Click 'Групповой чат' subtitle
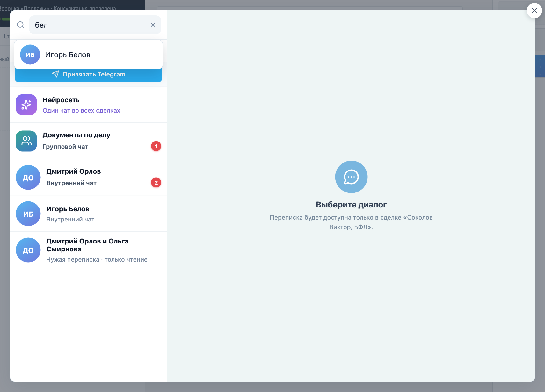 click(65, 147)
